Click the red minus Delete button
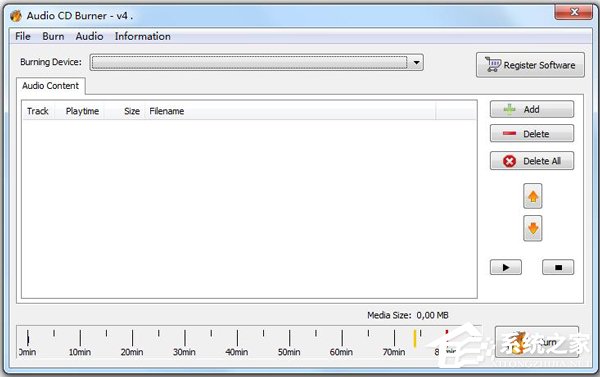The image size is (600, 377). coord(532,134)
